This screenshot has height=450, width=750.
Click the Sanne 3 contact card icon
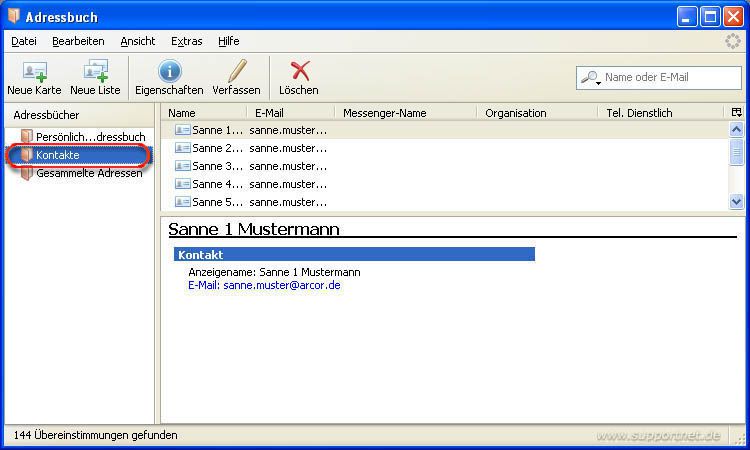point(183,166)
